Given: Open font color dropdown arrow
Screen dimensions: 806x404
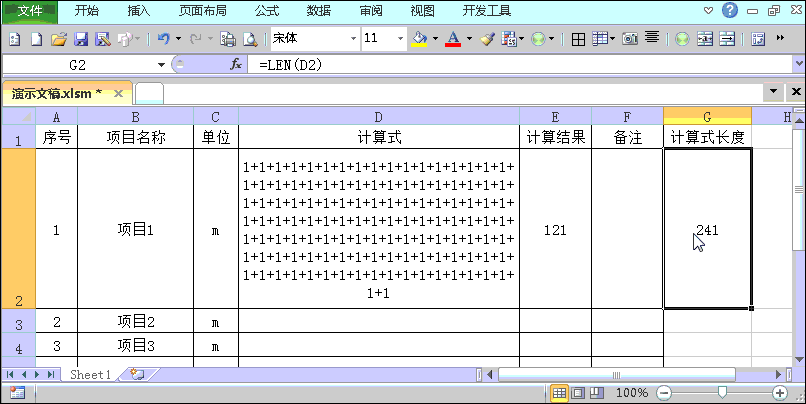Looking at the screenshot, I should coord(469,39).
